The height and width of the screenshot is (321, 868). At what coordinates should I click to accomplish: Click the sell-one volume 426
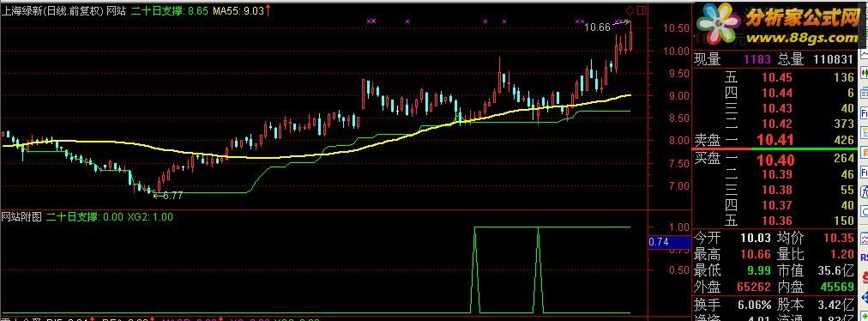click(x=845, y=140)
